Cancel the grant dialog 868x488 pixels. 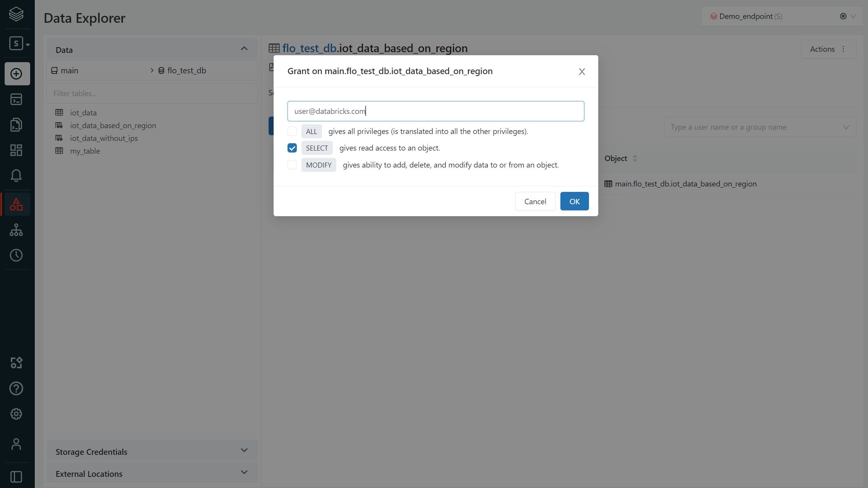click(535, 201)
